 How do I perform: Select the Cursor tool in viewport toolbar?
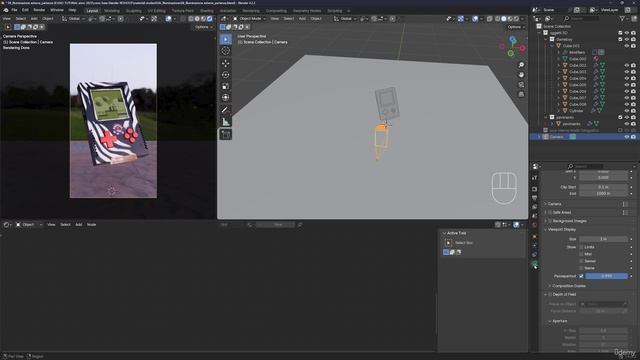pyautogui.click(x=225, y=51)
